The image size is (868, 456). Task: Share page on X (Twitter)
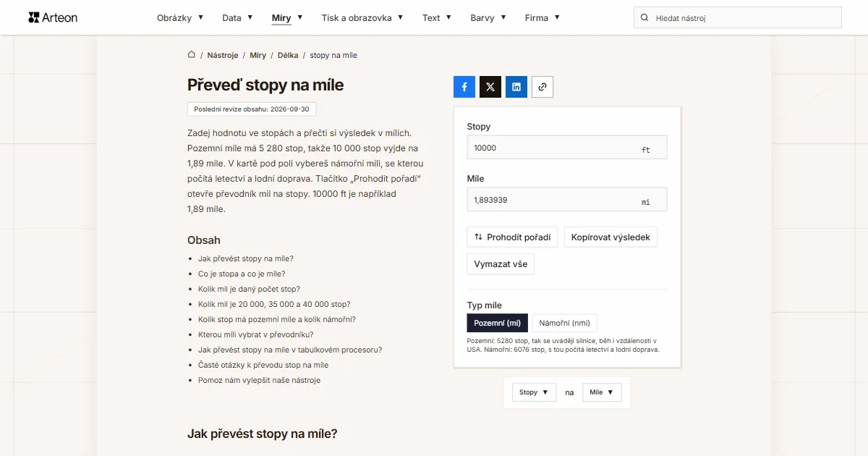[490, 87]
